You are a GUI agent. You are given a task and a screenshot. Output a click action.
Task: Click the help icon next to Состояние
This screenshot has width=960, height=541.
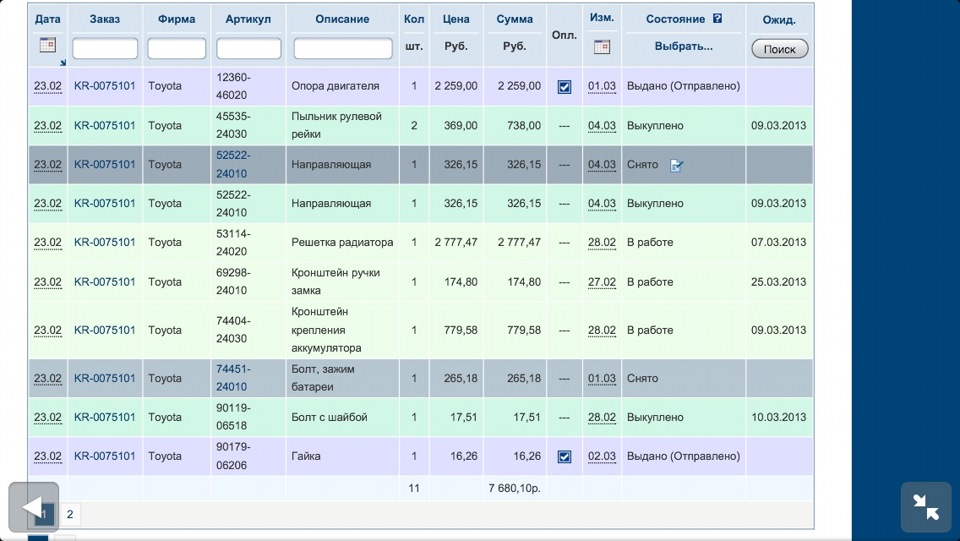pos(718,18)
